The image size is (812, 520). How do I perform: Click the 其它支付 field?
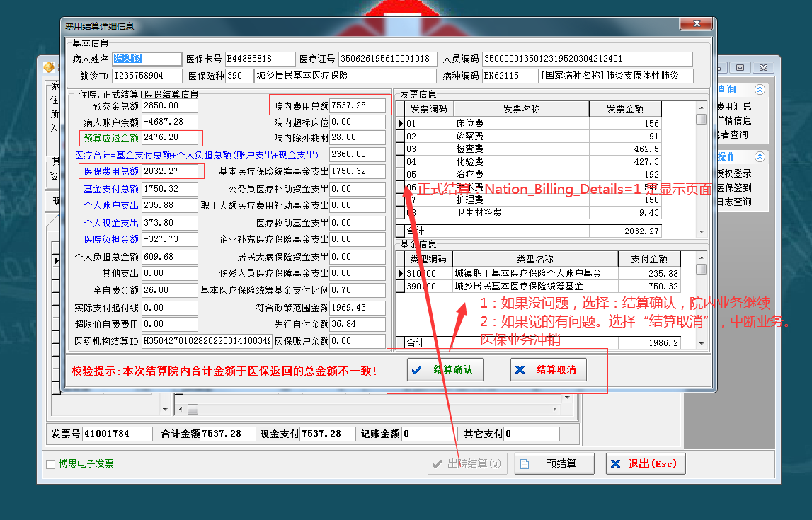point(532,434)
